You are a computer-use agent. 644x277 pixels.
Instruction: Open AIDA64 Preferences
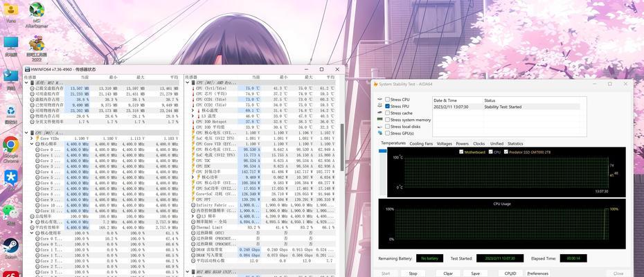(x=537, y=274)
